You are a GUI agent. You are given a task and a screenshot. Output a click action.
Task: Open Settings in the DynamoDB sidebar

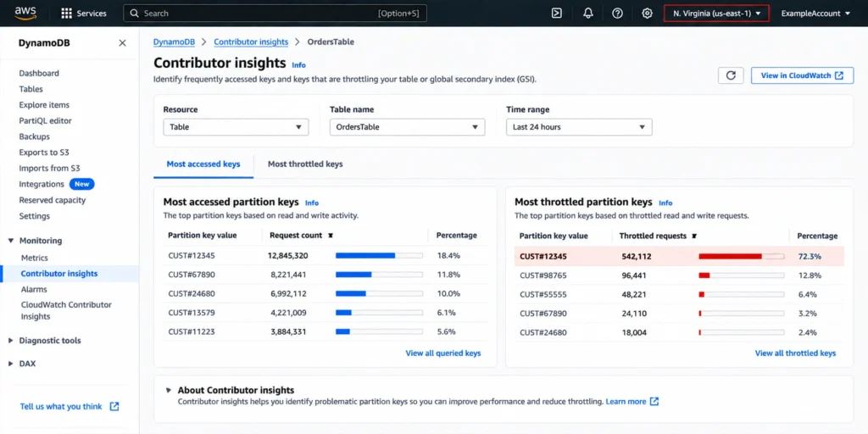34,216
